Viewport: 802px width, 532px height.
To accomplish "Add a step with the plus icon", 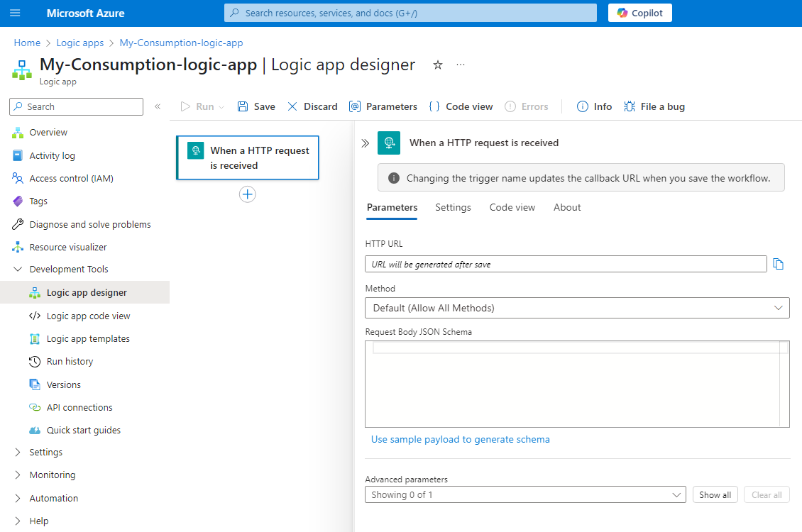I will tap(247, 194).
